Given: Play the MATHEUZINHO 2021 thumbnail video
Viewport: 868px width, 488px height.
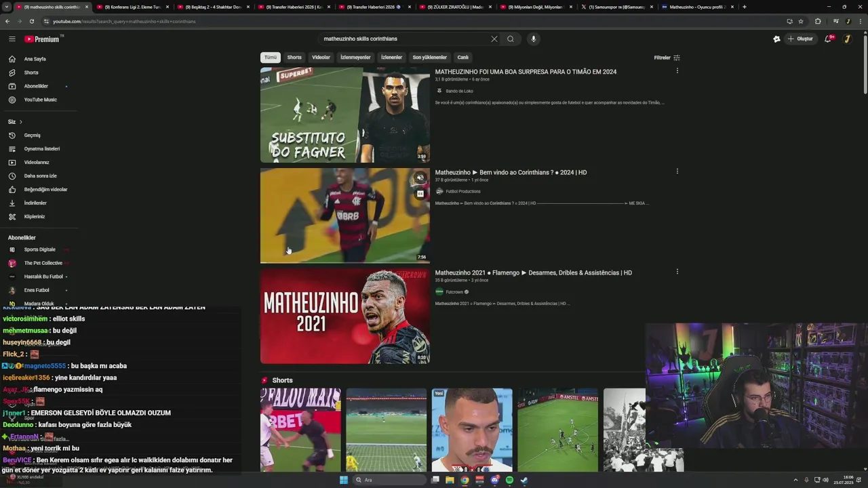Looking at the screenshot, I should tap(345, 317).
